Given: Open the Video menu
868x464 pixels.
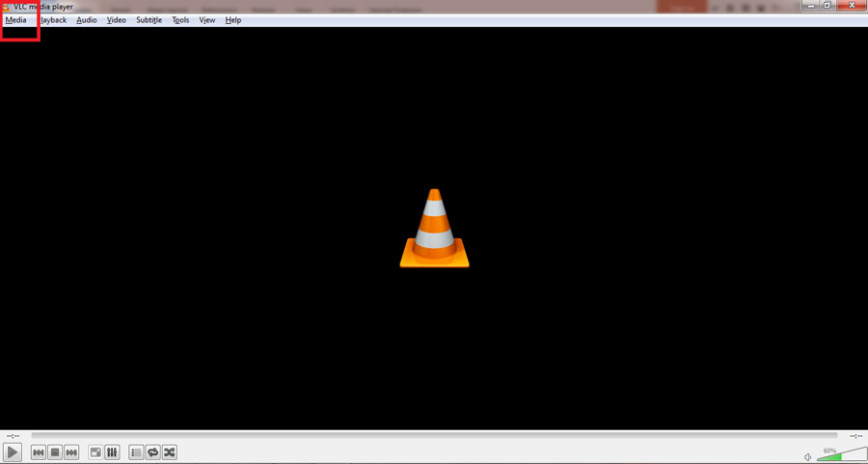Looking at the screenshot, I should tap(117, 20).
